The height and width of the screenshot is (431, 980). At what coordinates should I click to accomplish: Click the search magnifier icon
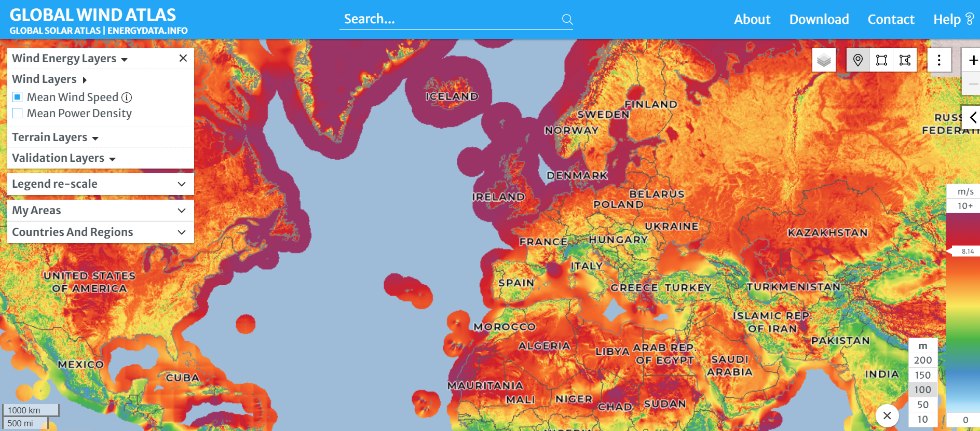[567, 20]
